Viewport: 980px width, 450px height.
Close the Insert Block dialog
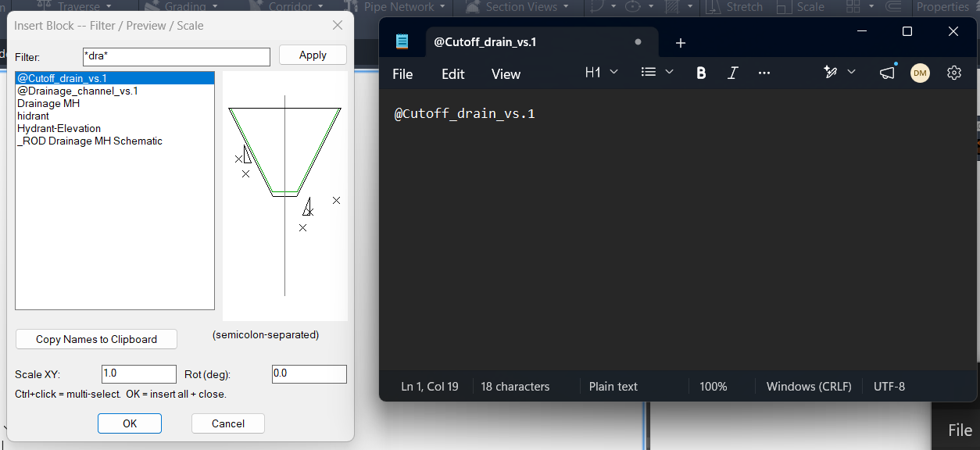tap(338, 25)
